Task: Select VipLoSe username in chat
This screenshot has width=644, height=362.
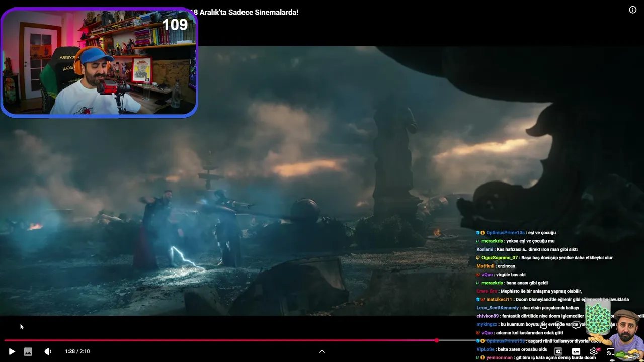Action: click(x=486, y=349)
